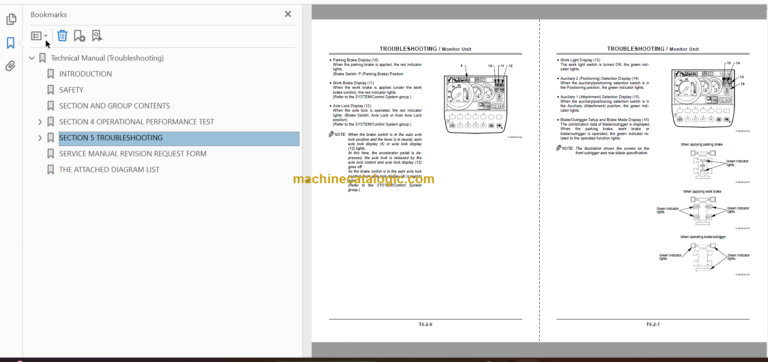Image resolution: width=768 pixels, height=362 pixels.
Task: Click 'Parking Brake Display (10)' text
Action: point(356,60)
